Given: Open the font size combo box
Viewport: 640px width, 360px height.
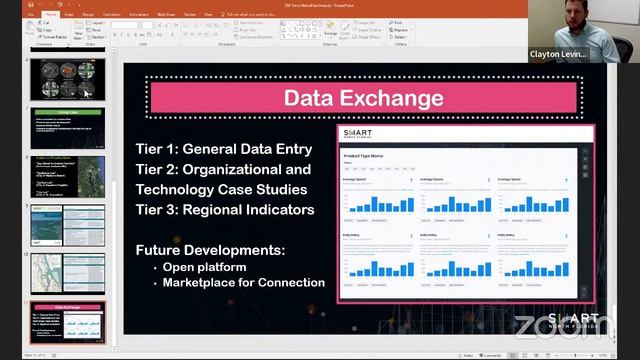Looking at the screenshot, I should pyautogui.click(x=148, y=25).
